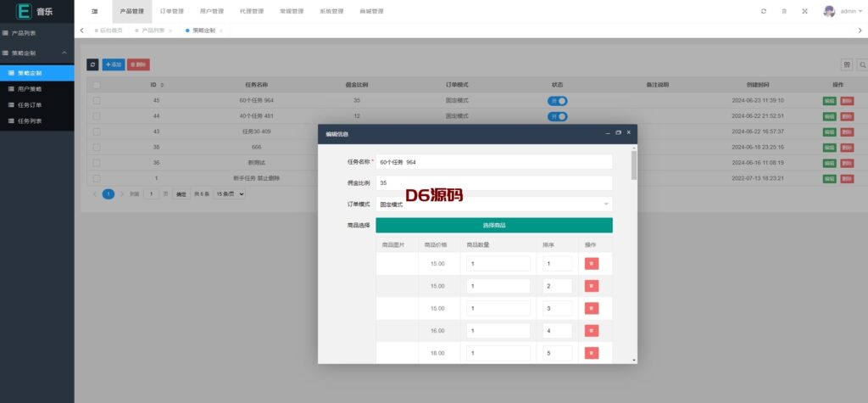Collapse the sidebar with the menu fold icon

pos(95,11)
